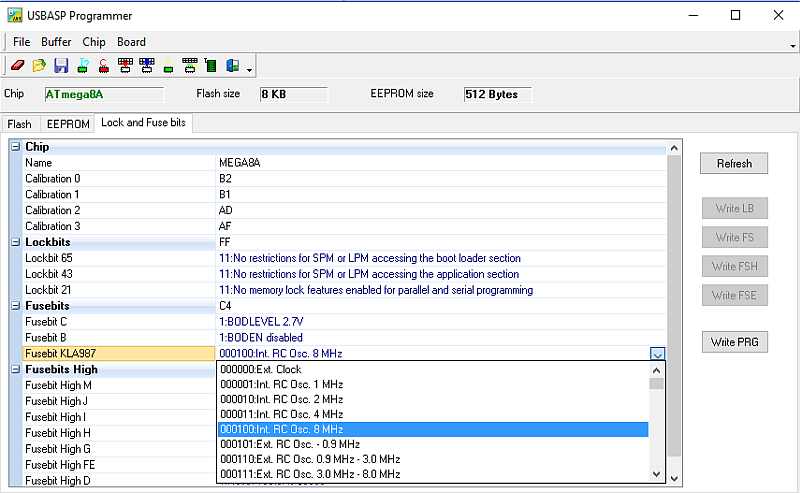Screen dimensions: 800x493
Task: Select option 000001:Int. RC Osc. 1 MHz
Action: tap(433, 384)
